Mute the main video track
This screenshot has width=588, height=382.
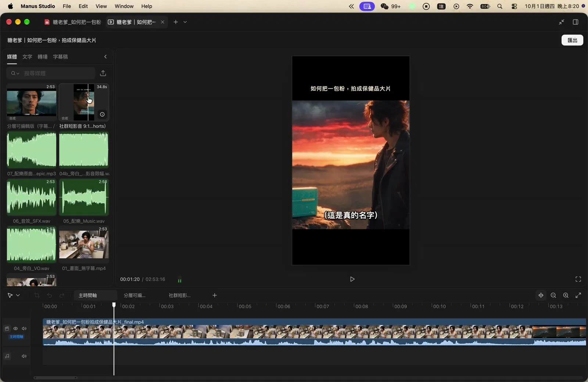(x=24, y=328)
